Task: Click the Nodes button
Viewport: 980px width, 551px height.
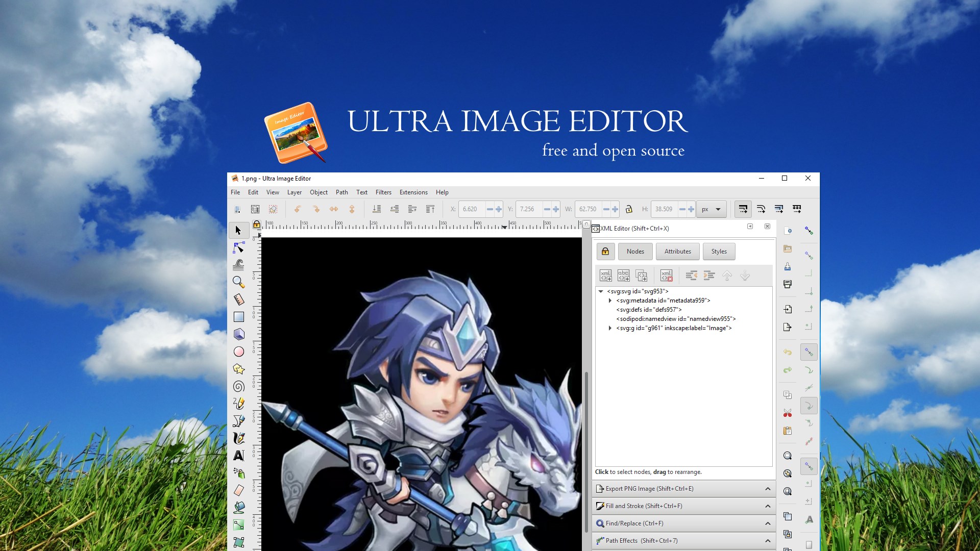Action: tap(635, 252)
